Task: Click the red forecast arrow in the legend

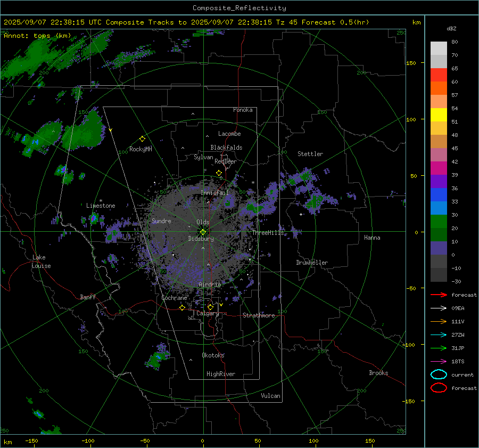Action: [x=439, y=295]
